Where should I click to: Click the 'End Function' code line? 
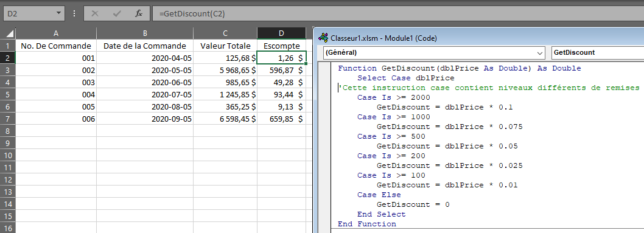[367, 224]
